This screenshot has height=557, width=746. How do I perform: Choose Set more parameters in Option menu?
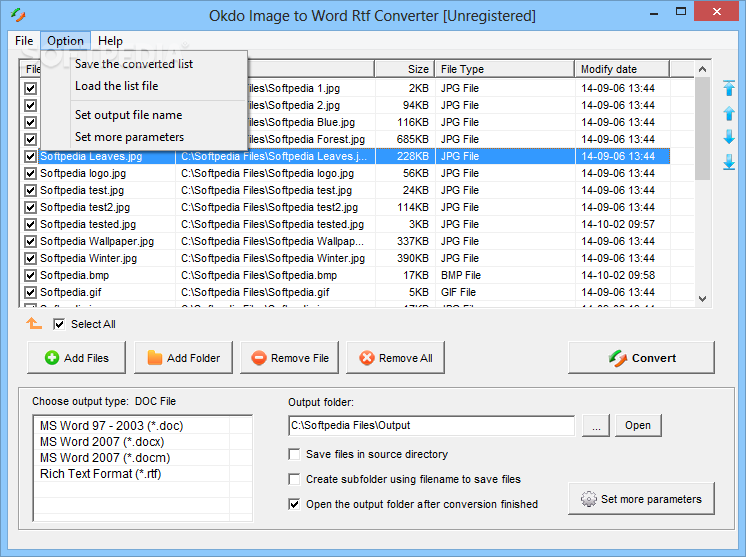click(x=129, y=137)
